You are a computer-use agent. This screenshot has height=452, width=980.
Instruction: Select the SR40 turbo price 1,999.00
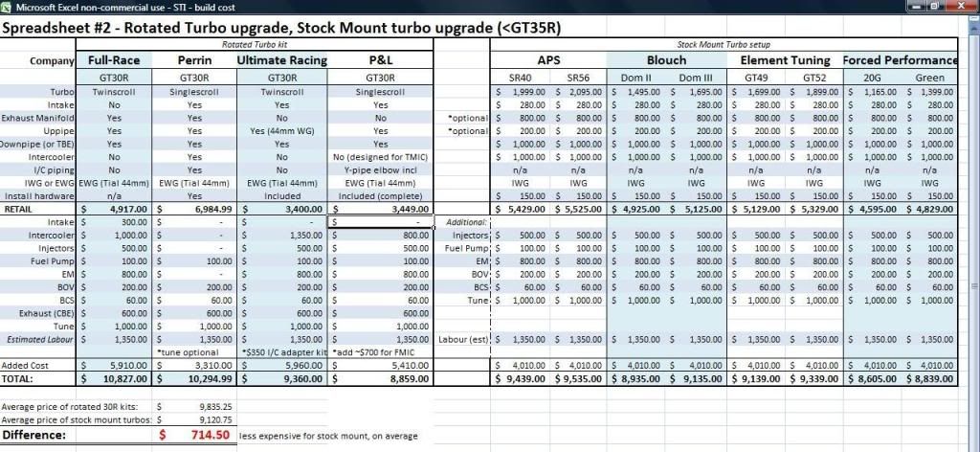520,92
